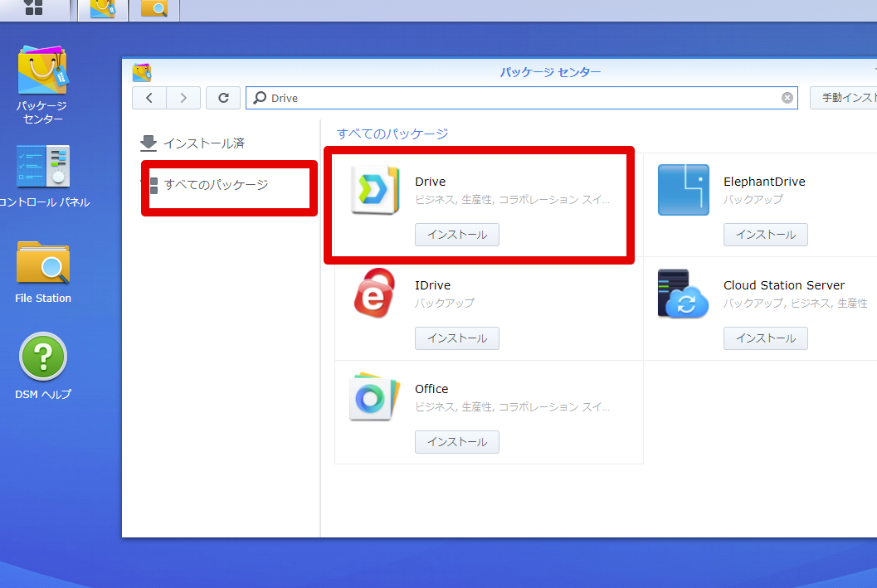Open DSM Help desktop icon

43,366
